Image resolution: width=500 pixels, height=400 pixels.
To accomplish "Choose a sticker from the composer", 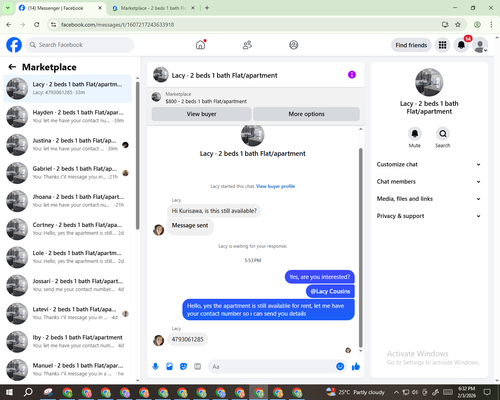I will pyautogui.click(x=183, y=367).
